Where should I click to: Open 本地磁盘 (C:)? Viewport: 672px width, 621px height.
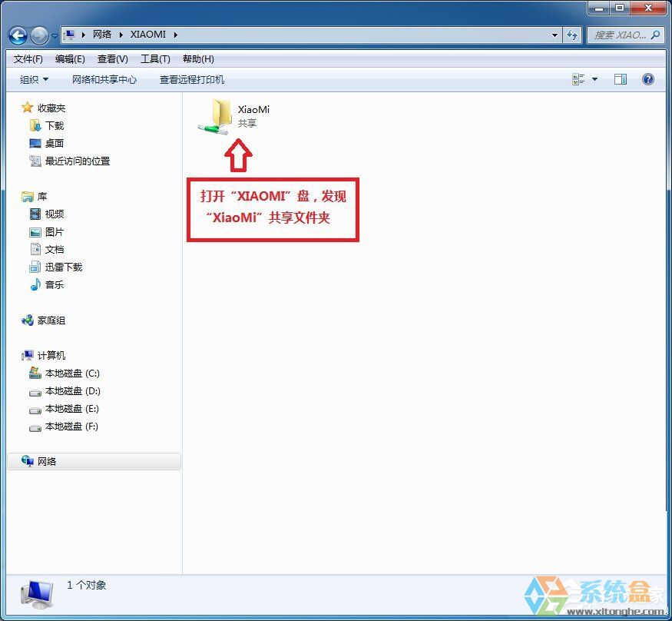tap(72, 374)
